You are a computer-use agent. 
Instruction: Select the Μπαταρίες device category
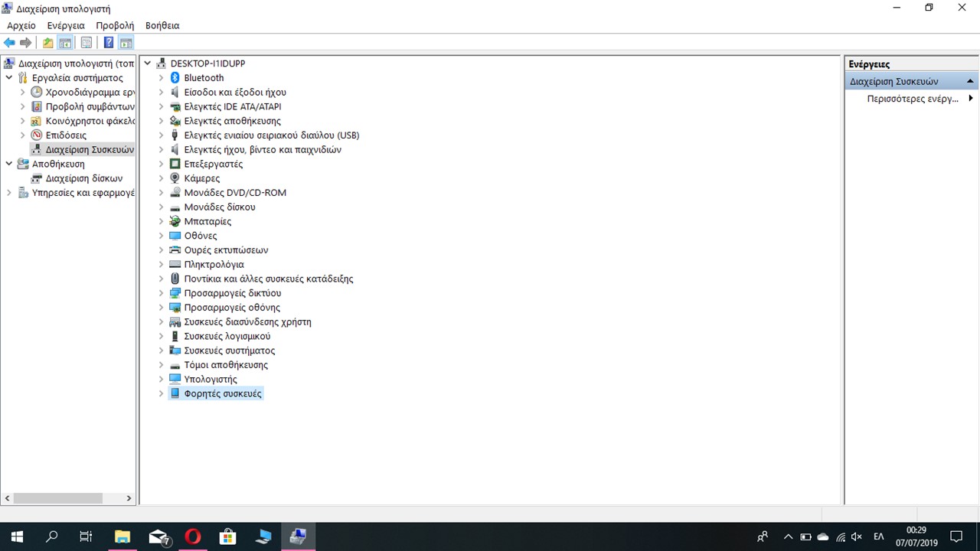click(x=207, y=221)
